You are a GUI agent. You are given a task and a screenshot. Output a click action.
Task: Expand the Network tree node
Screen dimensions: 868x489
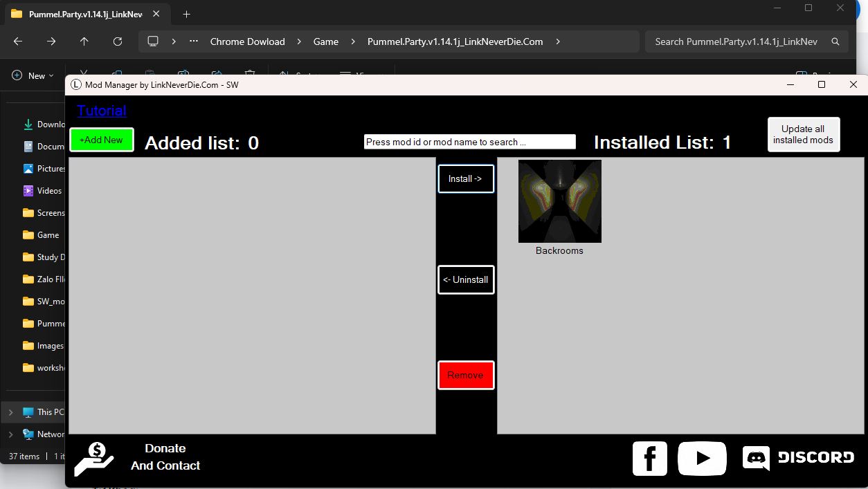(x=10, y=434)
